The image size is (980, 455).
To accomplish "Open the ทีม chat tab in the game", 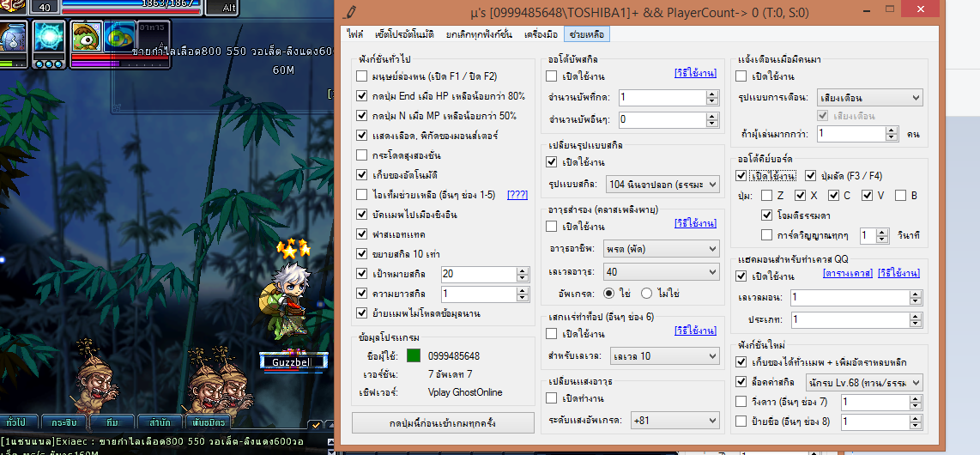I will tap(112, 422).
